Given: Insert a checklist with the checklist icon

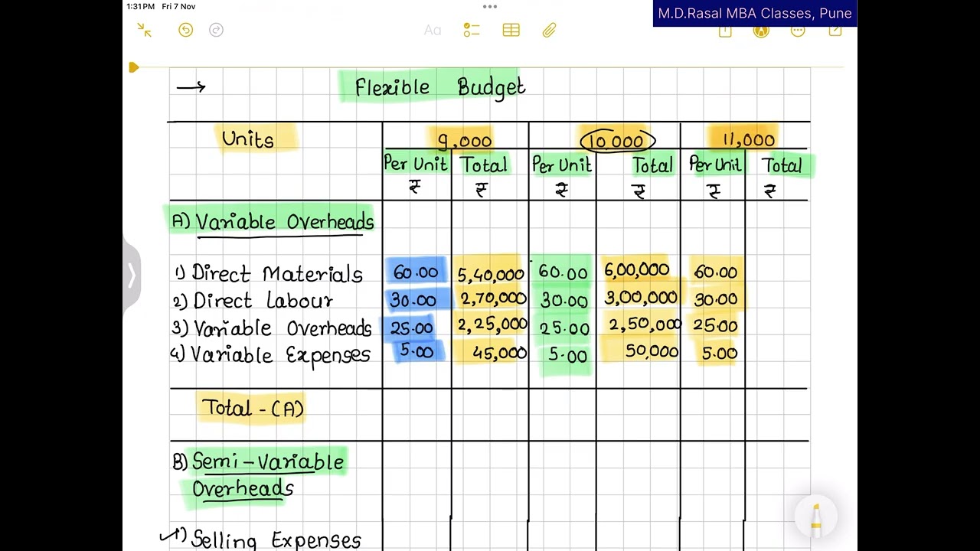Looking at the screenshot, I should point(472,30).
